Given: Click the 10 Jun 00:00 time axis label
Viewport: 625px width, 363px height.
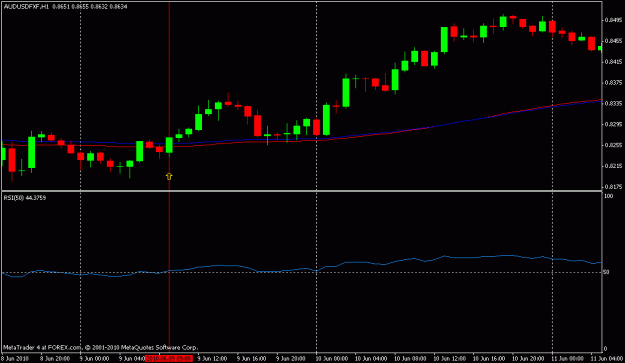Looking at the screenshot, I should click(x=332, y=359).
